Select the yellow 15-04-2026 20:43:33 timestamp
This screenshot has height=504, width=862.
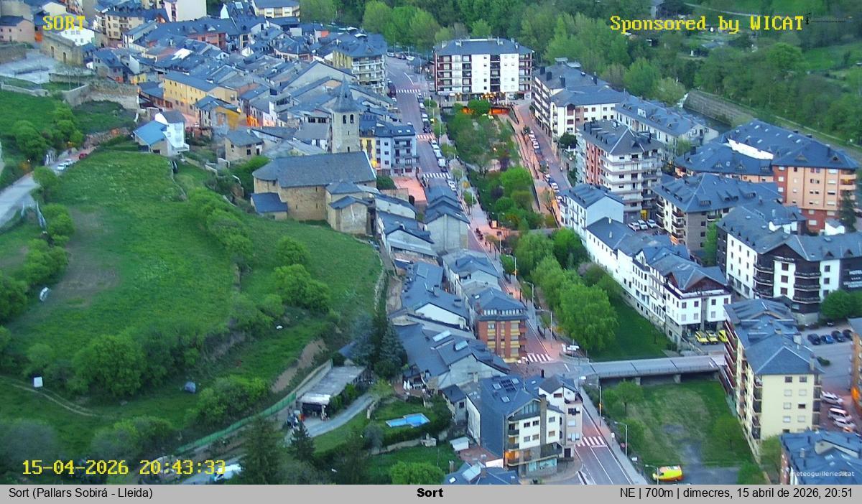pos(123,467)
